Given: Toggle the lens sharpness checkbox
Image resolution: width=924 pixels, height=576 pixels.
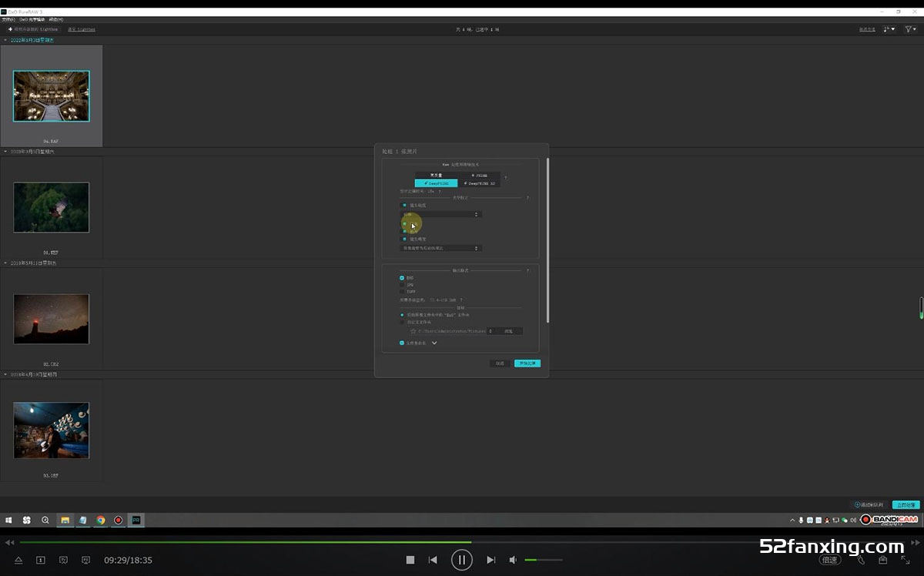Looking at the screenshot, I should [x=404, y=206].
